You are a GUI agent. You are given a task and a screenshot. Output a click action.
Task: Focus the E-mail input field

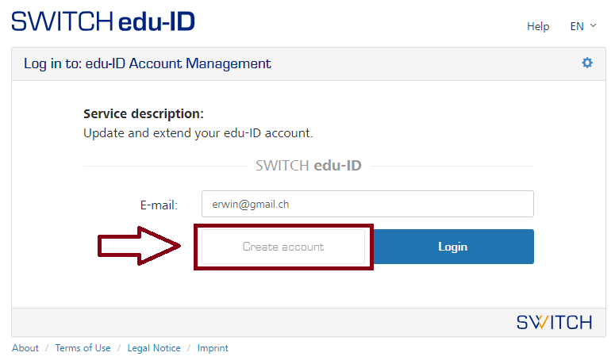point(367,204)
